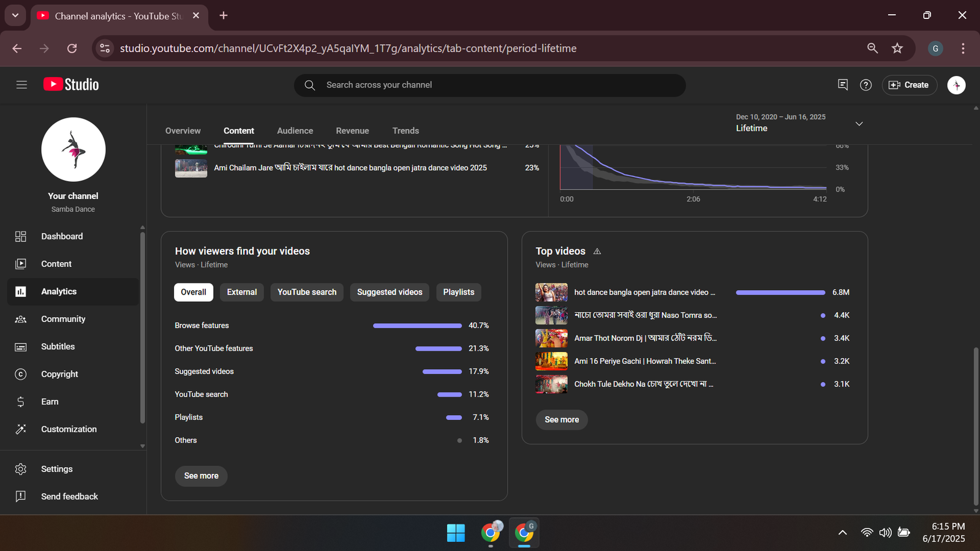Open the Windows Start menu
Viewport: 980px width, 551px height.
456,533
